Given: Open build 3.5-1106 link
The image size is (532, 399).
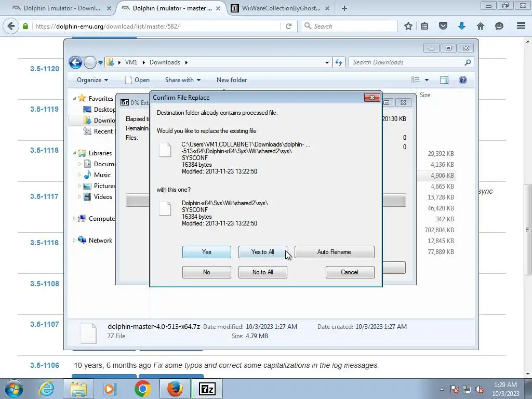Looking at the screenshot, I should pos(45,365).
